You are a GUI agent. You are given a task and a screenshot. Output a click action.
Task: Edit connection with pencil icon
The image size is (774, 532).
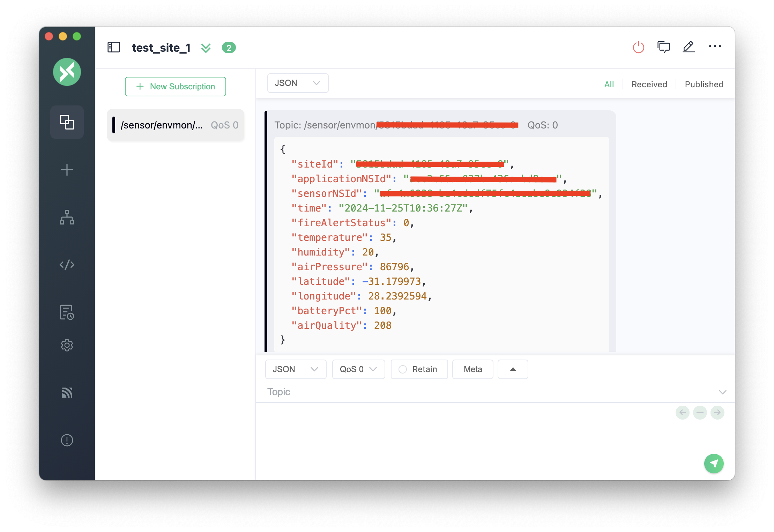689,47
